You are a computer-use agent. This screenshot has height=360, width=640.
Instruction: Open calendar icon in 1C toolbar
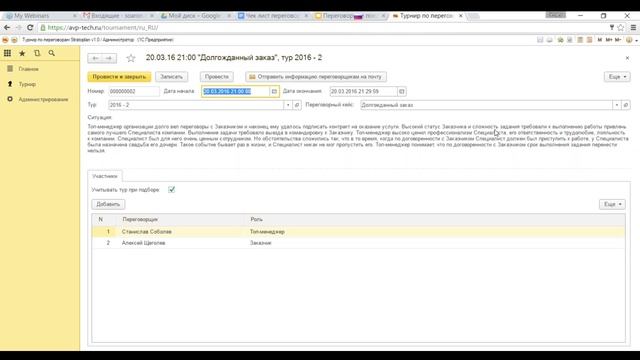(x=589, y=40)
